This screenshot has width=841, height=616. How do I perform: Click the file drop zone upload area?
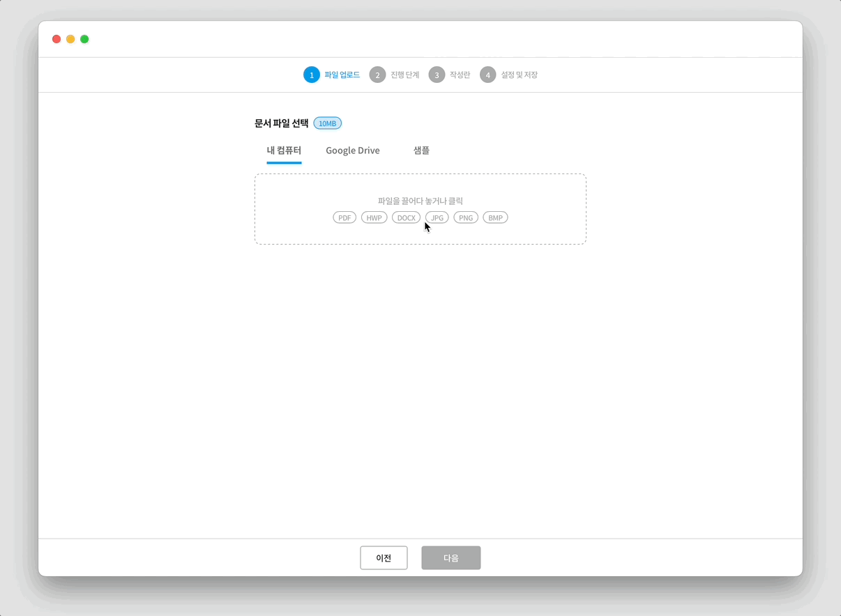pyautogui.click(x=420, y=209)
